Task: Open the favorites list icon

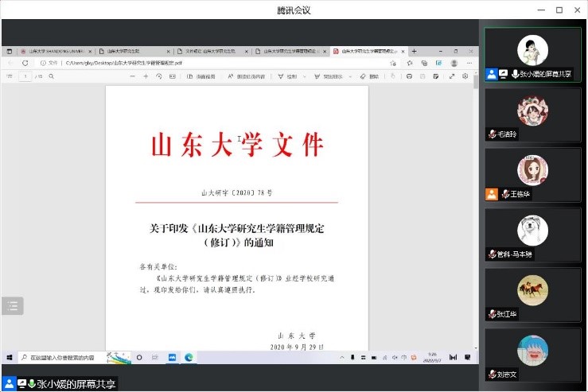Action: [410, 63]
